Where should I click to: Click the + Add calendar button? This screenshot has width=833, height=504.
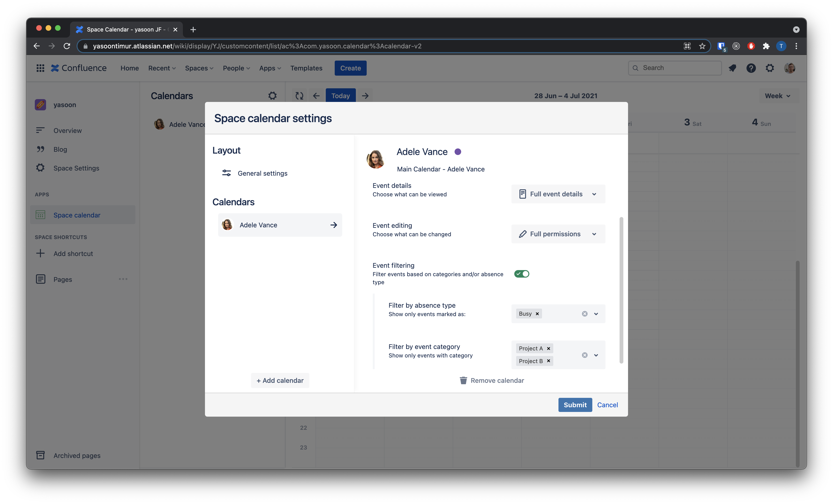coord(280,380)
